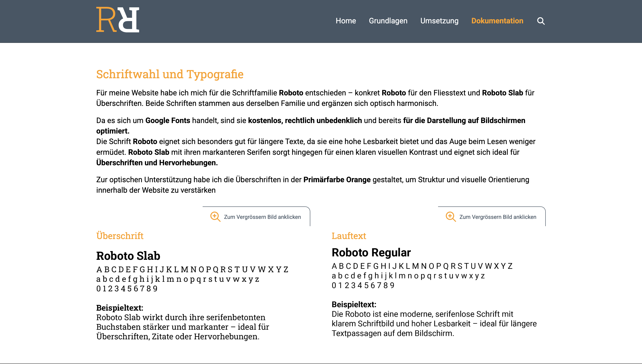Go to Grundlagen navigation item
The height and width of the screenshot is (364, 642).
click(388, 21)
